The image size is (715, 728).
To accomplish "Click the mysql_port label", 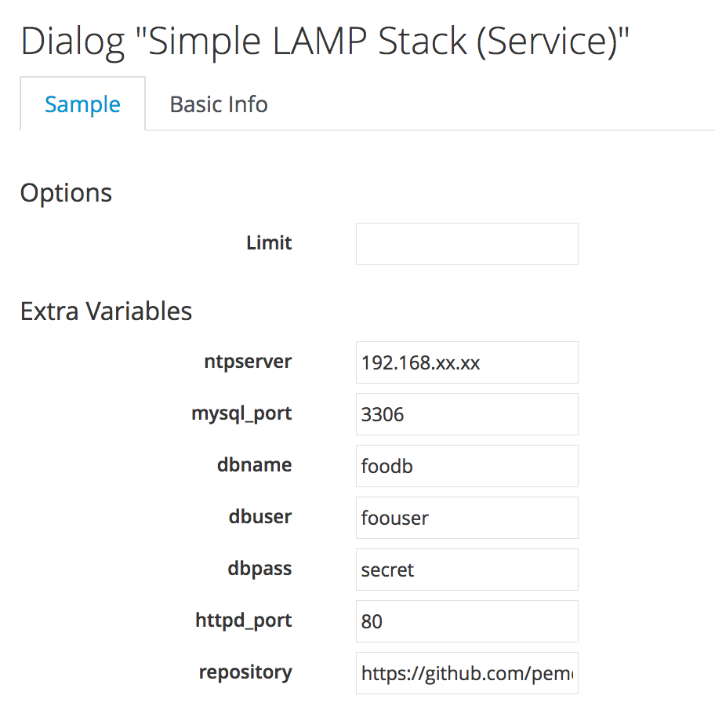I will point(241,413).
